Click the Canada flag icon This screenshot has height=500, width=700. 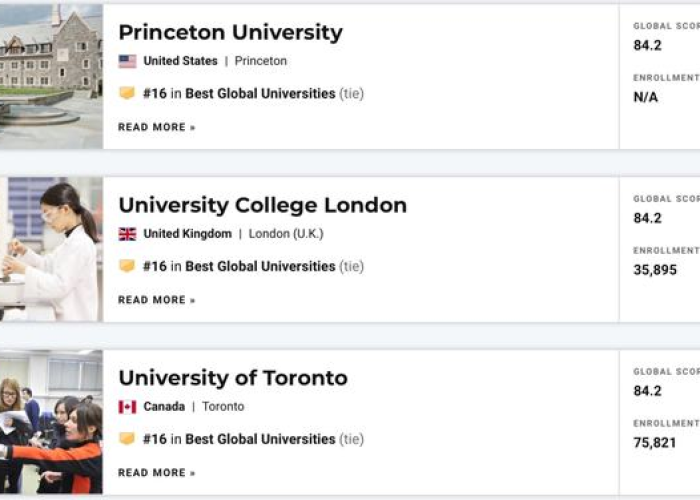127,407
